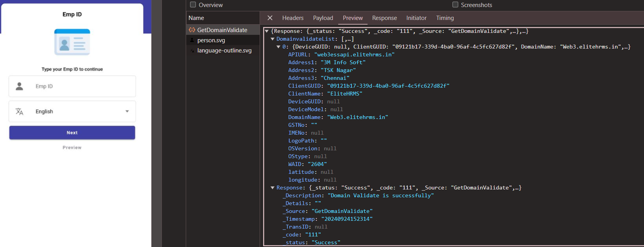Image resolution: width=644 pixels, height=247 pixels.
Task: Switch to the Headers tab
Action: coord(292,18)
